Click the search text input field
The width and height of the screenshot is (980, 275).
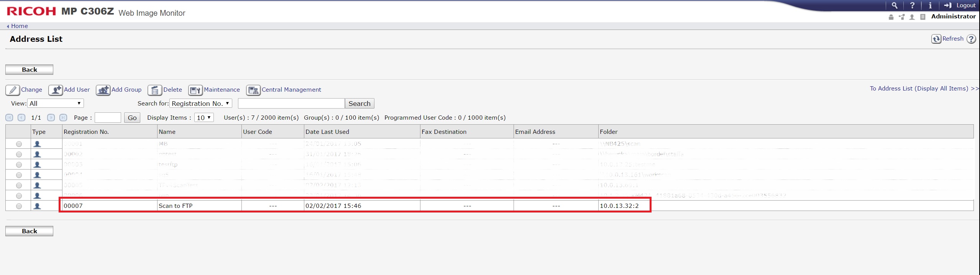pyautogui.click(x=291, y=104)
